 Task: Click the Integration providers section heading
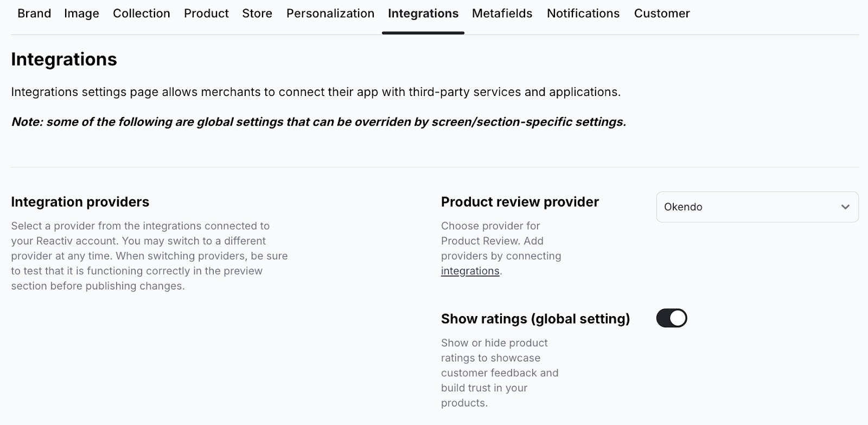pos(80,202)
